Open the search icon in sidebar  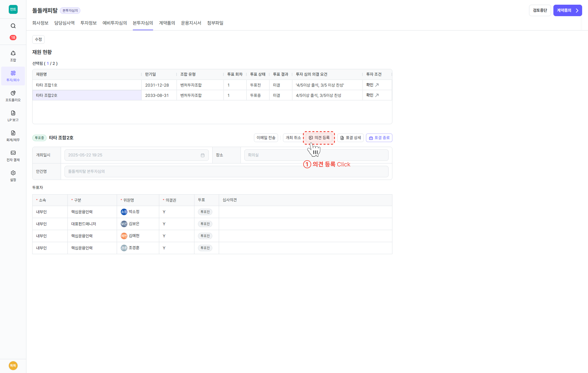pos(13,26)
